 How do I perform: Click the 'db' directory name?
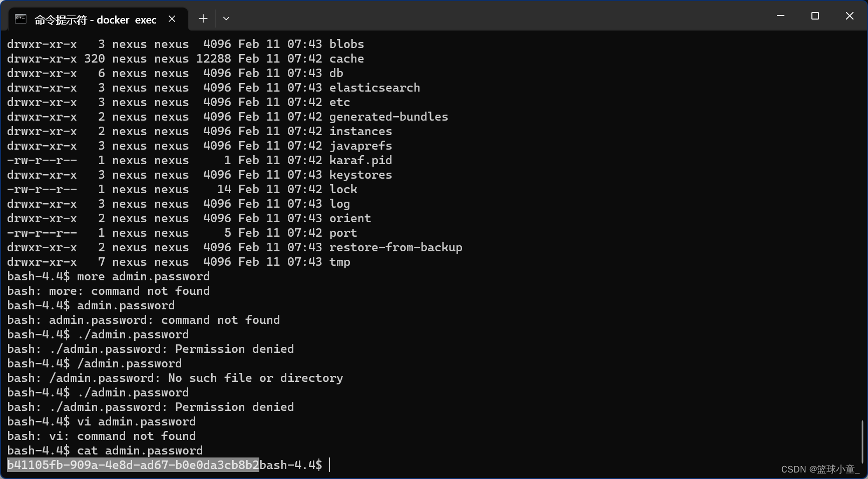click(x=336, y=73)
